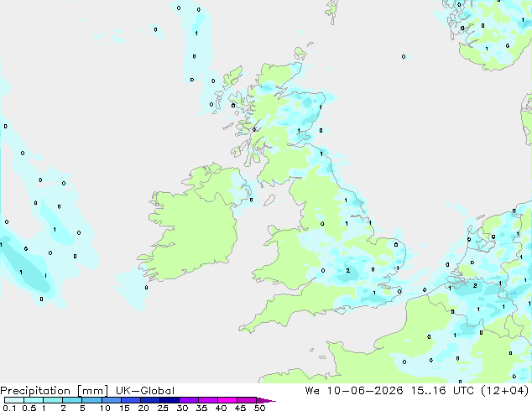This screenshot has height=411, width=532.
Task: Select the 30–35 mm purple legend swatch
Action: [x=189, y=400]
